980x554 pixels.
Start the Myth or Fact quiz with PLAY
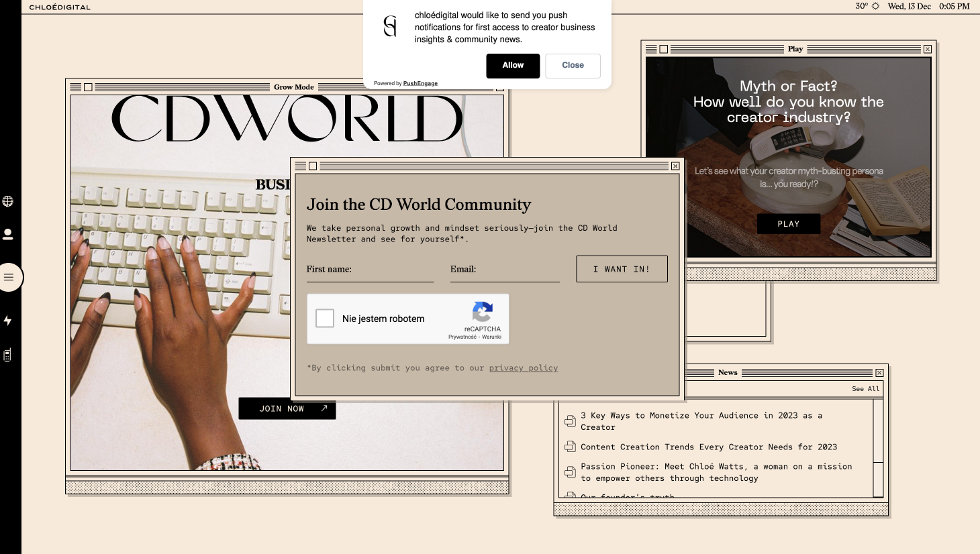click(x=789, y=224)
